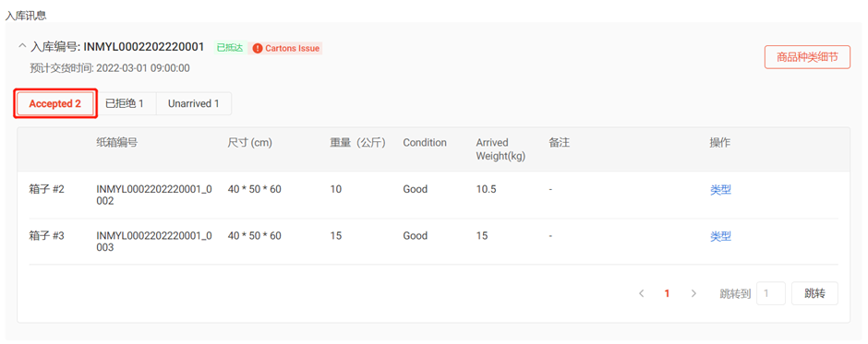Switch to the 已拒绝 1 tab

125,103
